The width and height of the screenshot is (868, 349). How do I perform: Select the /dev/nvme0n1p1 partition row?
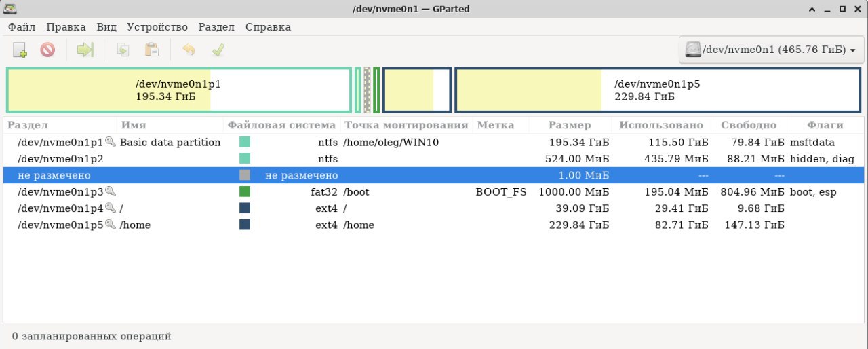[x=434, y=142]
